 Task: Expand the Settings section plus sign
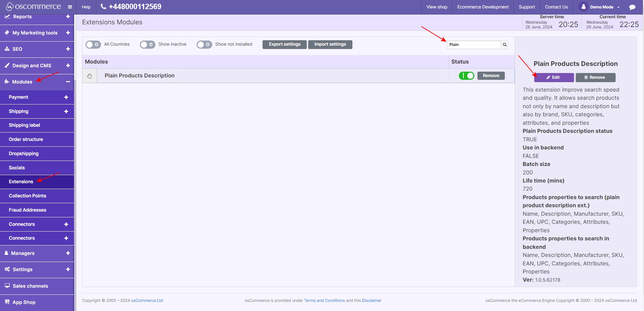click(68, 269)
